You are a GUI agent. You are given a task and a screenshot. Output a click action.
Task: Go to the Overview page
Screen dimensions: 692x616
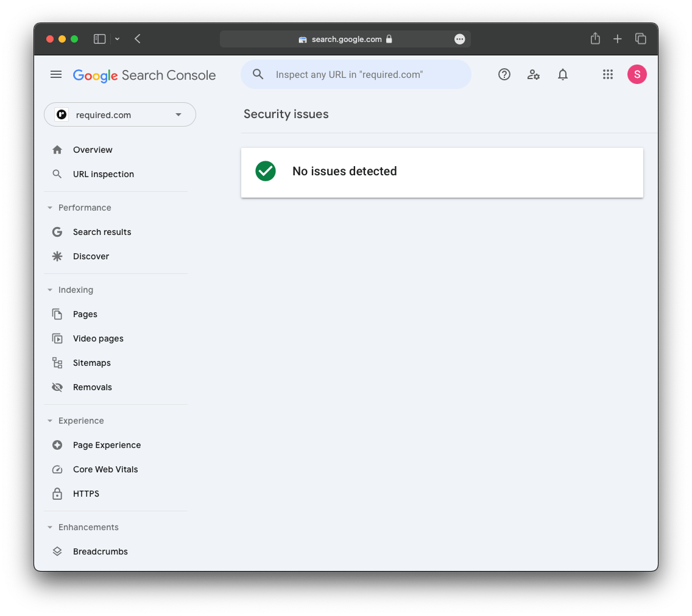pos(93,150)
